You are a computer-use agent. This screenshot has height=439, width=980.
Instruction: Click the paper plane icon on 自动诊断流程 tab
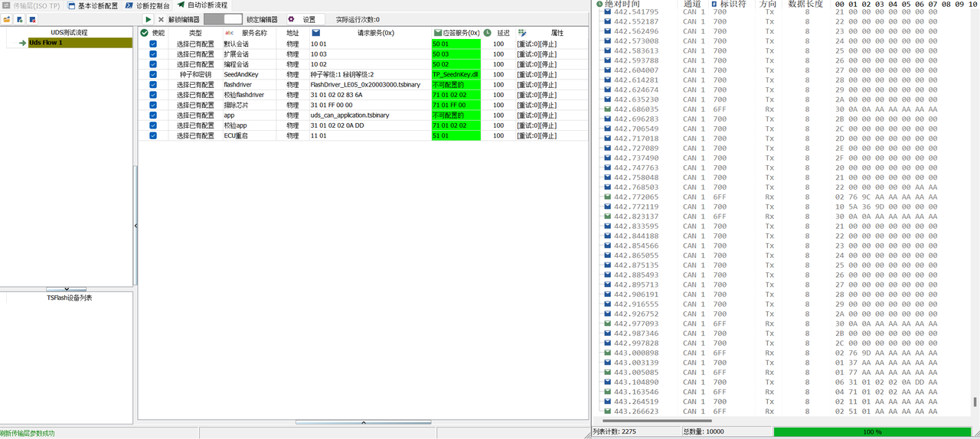pyautogui.click(x=181, y=5)
